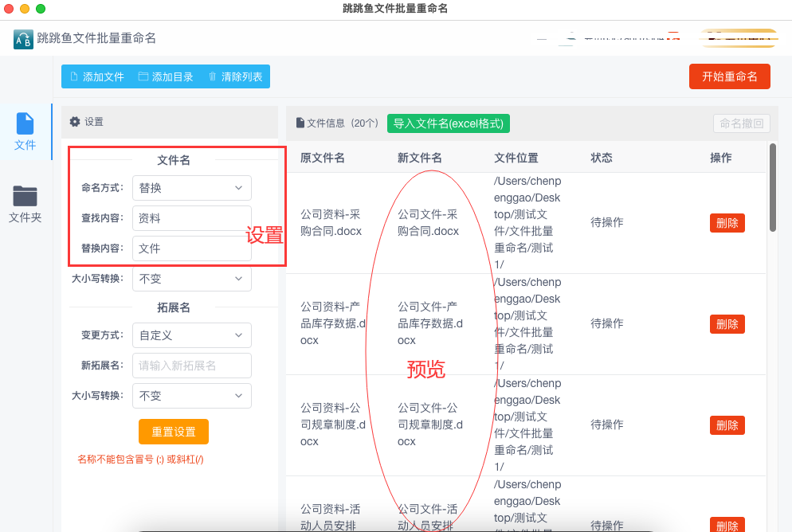Click the 原文件名 column header

pos(322,158)
